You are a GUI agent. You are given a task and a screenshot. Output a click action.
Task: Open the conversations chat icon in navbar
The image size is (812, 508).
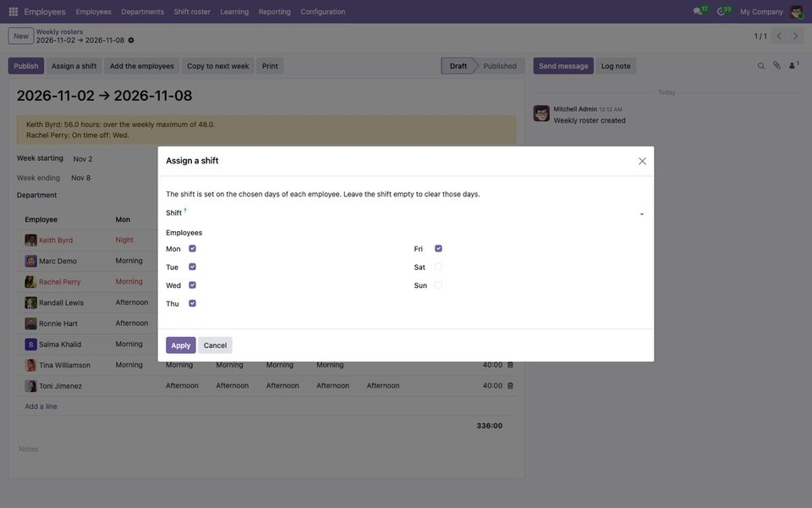(698, 11)
